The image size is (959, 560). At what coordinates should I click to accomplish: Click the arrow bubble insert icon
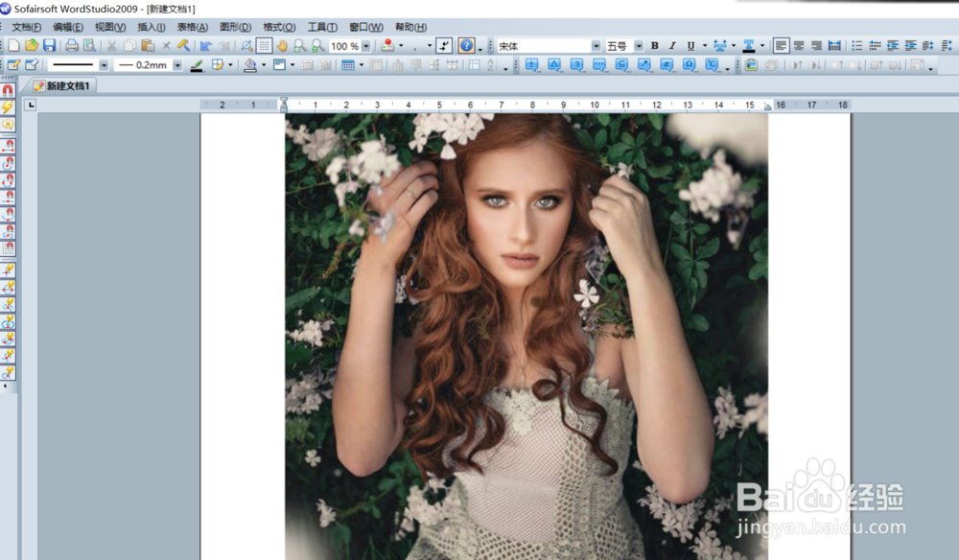click(644, 65)
